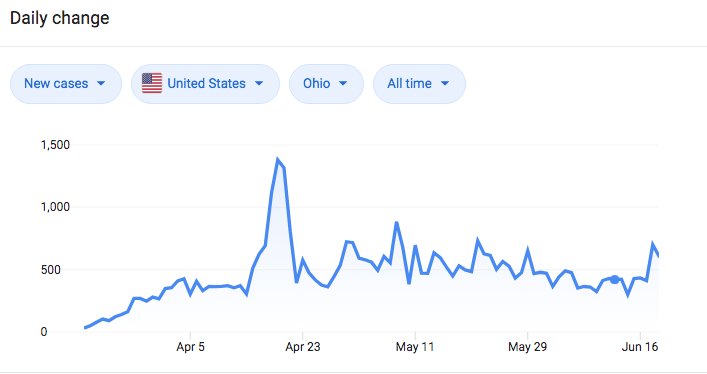This screenshot has height=374, width=707.
Task: Click the May 11 axis label
Action: [415, 347]
